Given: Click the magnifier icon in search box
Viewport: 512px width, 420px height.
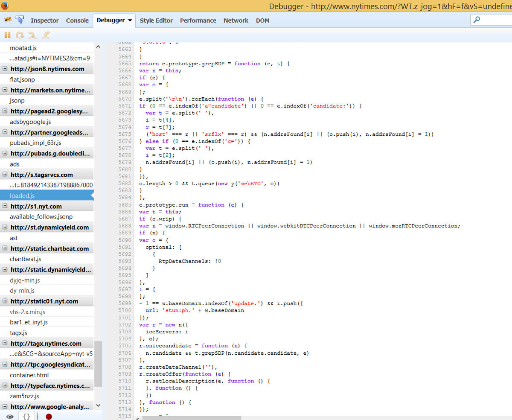Looking at the screenshot, I should coord(477,20).
